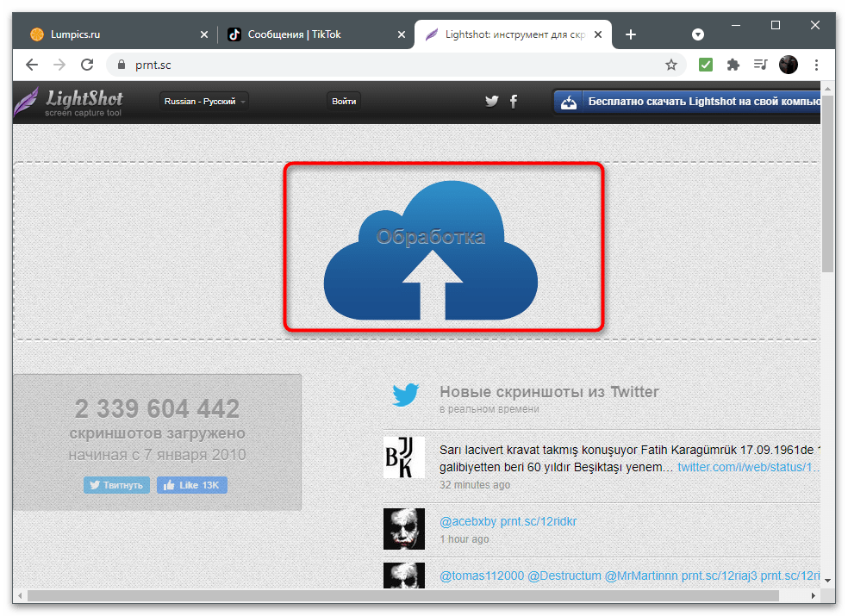The image size is (848, 616).
Task: Open the Chrome three-dot menu
Action: click(x=817, y=65)
